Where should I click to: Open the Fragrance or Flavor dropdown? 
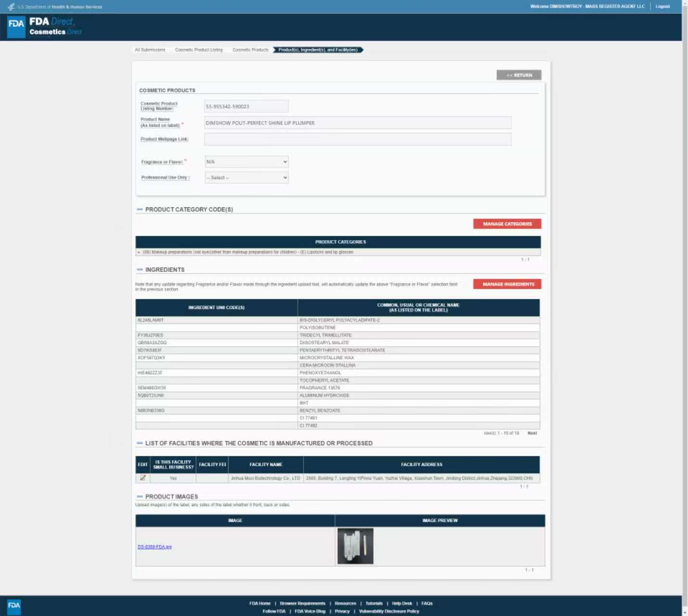click(246, 162)
